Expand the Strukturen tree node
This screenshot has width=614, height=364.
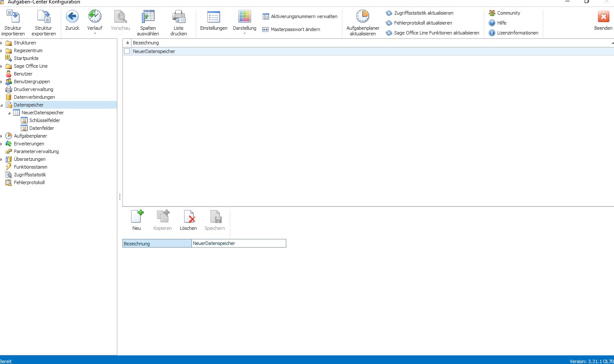coord(2,43)
